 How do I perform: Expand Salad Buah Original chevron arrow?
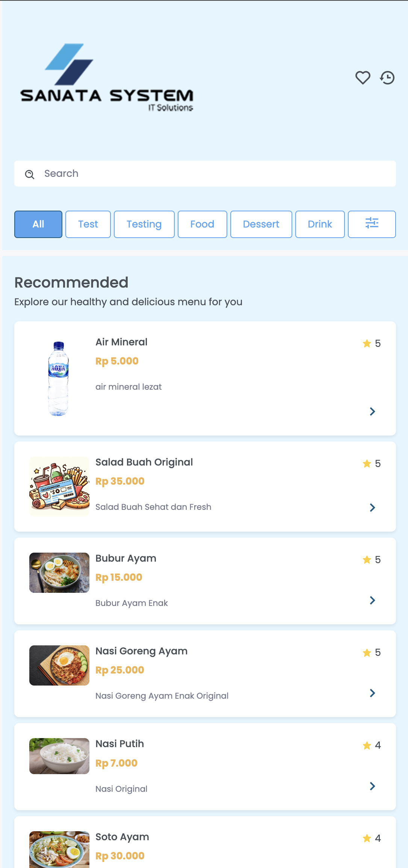tap(372, 508)
